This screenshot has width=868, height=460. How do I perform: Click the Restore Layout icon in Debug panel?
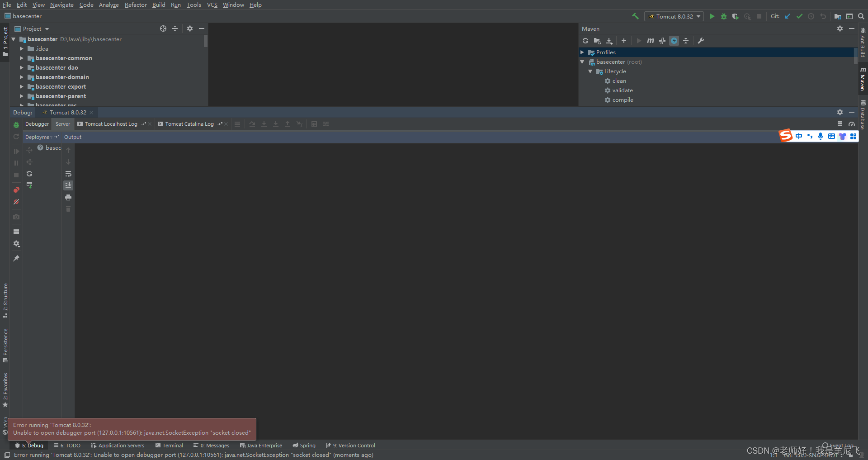tap(16, 232)
